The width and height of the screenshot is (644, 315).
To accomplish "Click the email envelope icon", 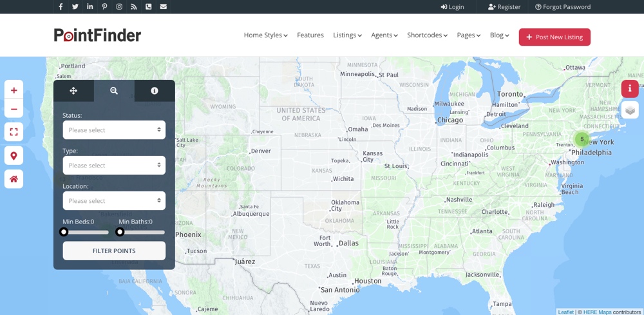I will (164, 6).
